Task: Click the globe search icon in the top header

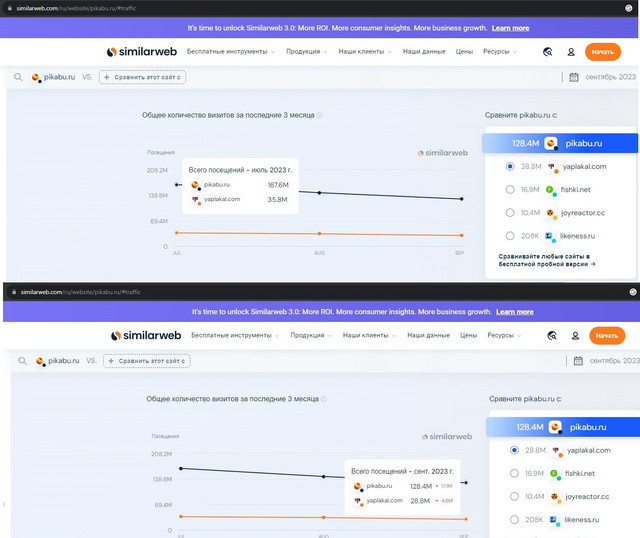Action: [x=548, y=52]
